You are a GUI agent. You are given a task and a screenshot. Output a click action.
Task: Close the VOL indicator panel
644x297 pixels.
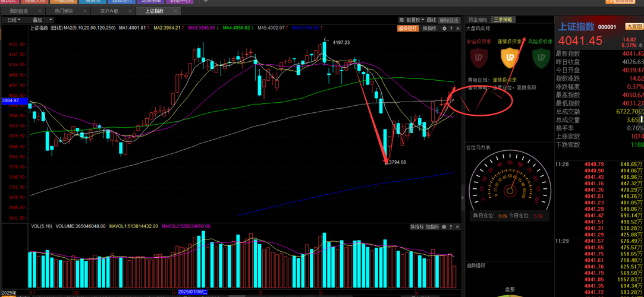pos(457,227)
